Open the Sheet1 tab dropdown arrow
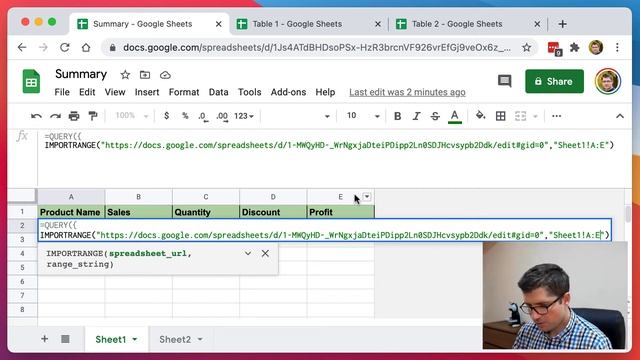640x360 pixels. pyautogui.click(x=135, y=339)
